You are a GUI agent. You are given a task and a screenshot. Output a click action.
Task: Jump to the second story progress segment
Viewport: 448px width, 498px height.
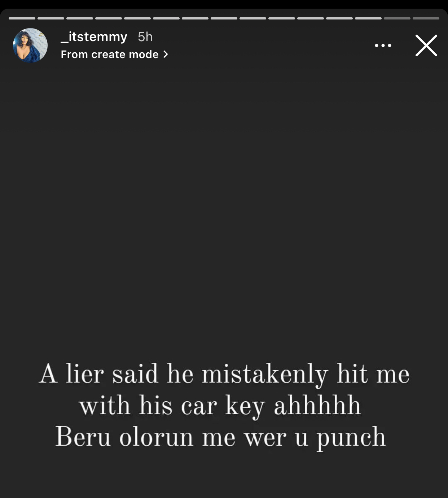[x=51, y=18]
